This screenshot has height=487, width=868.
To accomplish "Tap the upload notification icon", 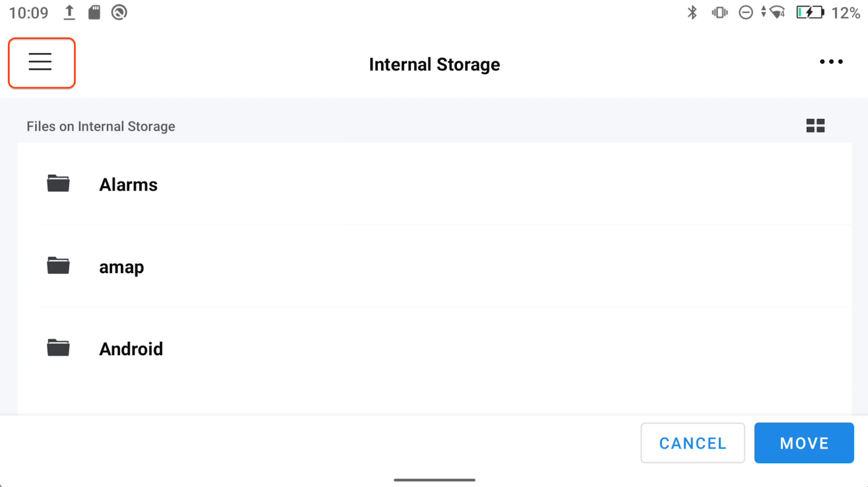I will coord(69,12).
